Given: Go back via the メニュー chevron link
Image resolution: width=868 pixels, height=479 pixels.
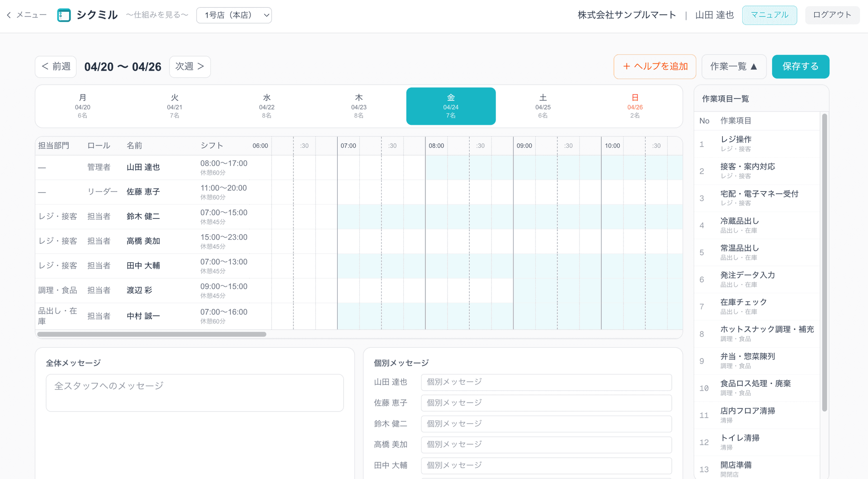Looking at the screenshot, I should pos(27,15).
